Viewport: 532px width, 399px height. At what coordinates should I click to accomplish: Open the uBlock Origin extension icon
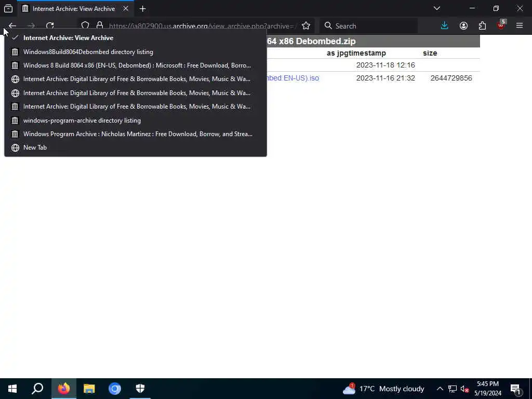[x=501, y=26]
